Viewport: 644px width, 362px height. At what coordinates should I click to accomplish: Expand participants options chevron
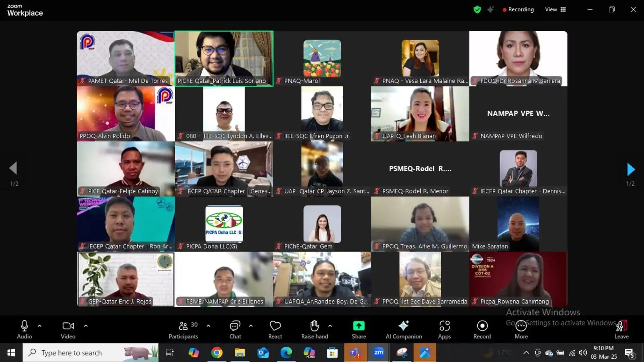[x=208, y=325]
